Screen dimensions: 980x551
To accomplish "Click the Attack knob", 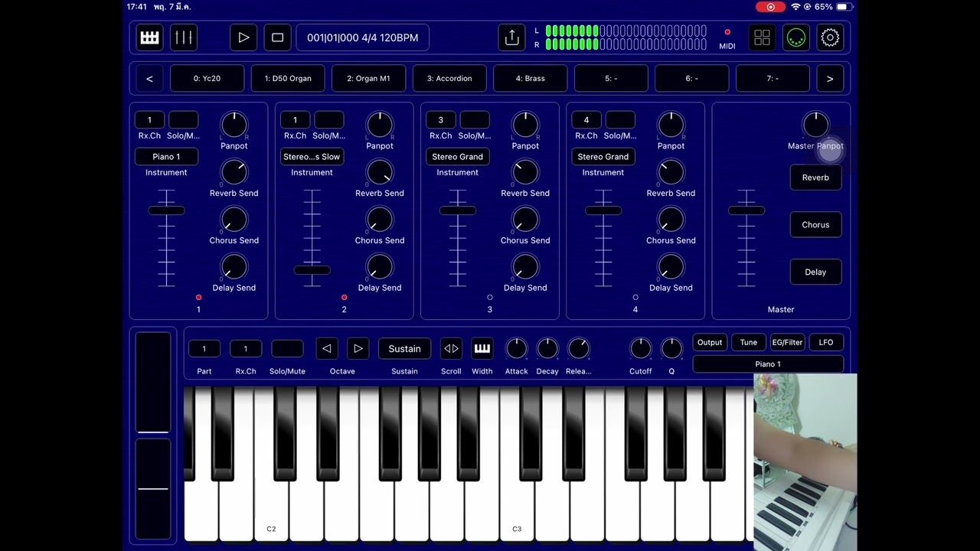I will (516, 349).
